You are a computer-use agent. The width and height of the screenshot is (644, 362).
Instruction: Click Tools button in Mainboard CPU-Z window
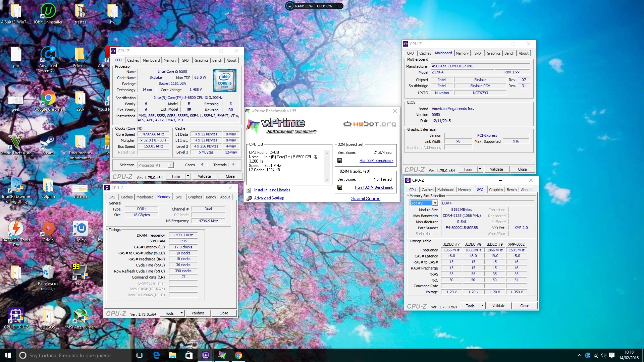point(468,169)
